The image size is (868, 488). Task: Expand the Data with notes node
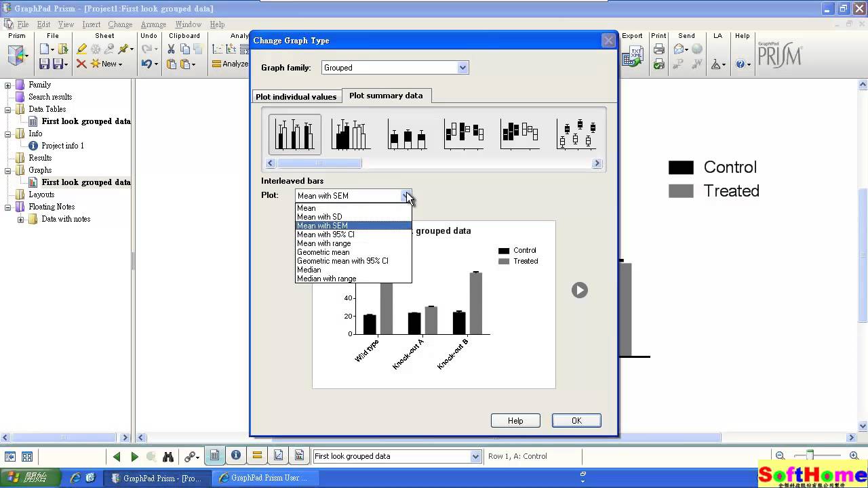[x=20, y=219]
